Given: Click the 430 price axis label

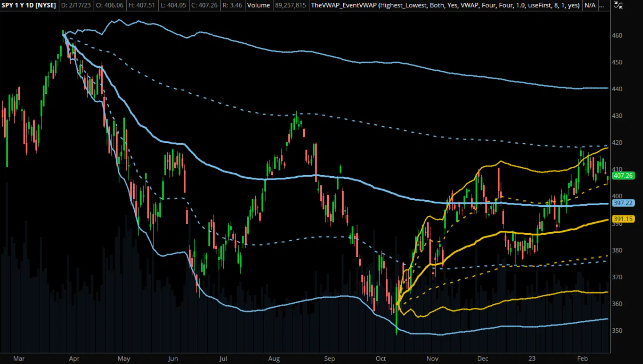Looking at the screenshot, I should click(x=617, y=116).
